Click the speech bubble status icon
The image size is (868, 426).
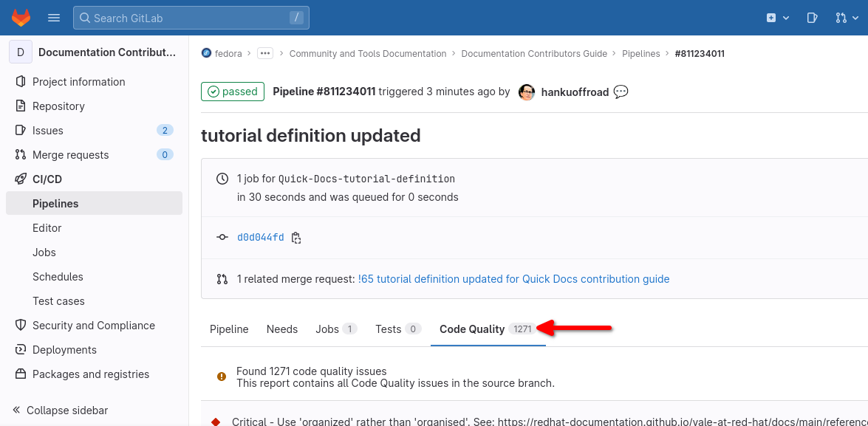tap(621, 92)
